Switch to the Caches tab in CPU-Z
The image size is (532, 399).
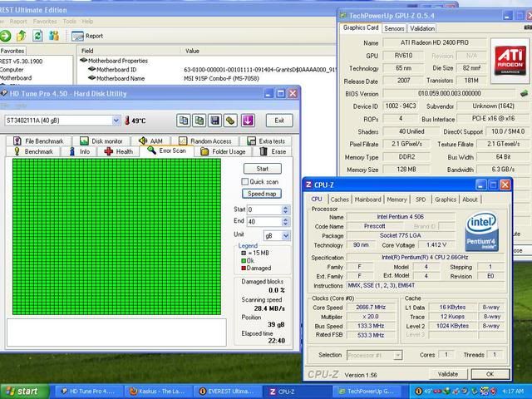pos(340,199)
